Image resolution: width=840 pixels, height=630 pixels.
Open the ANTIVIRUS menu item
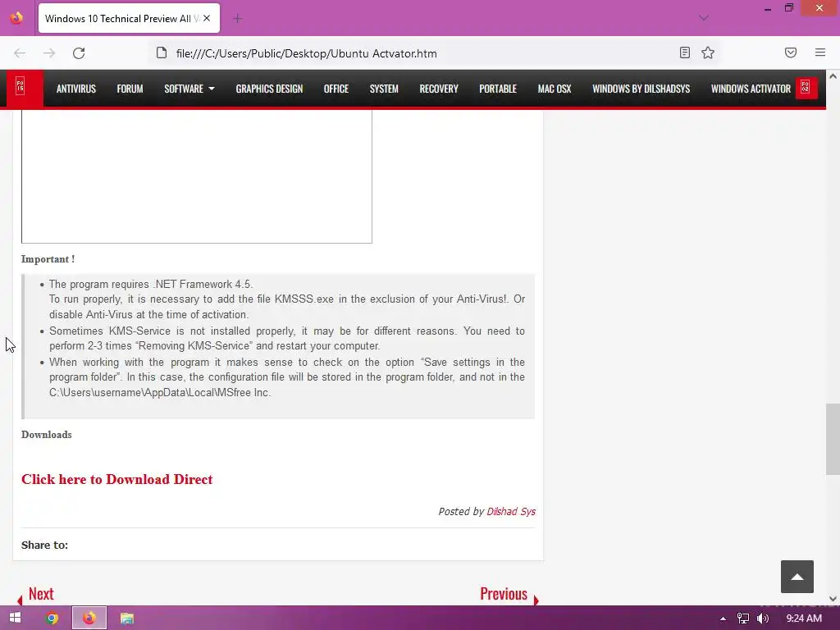[x=76, y=89]
